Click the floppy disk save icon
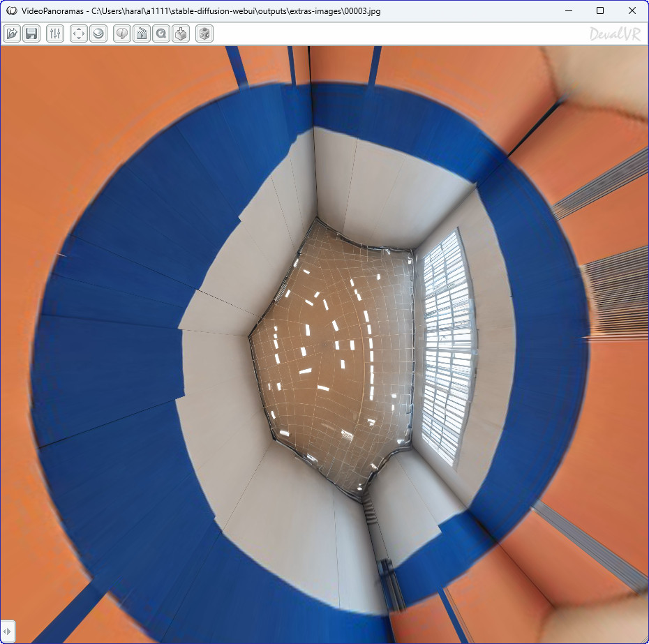This screenshot has height=644, width=649. [31, 33]
